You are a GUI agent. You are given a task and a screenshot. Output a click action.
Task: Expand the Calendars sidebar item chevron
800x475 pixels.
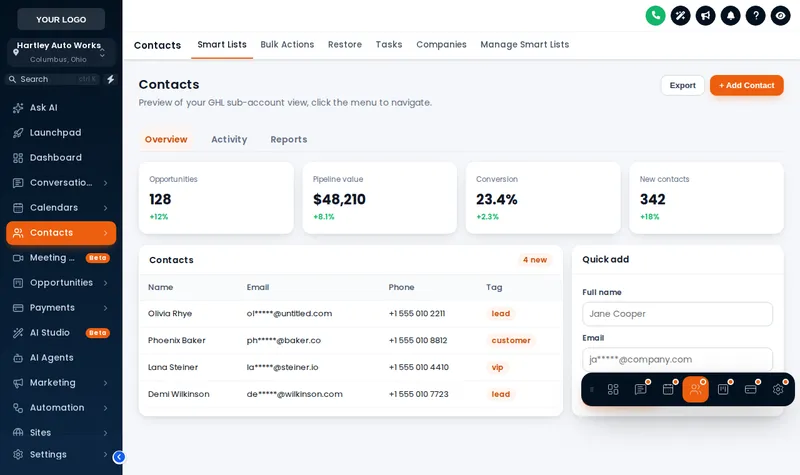(x=105, y=208)
